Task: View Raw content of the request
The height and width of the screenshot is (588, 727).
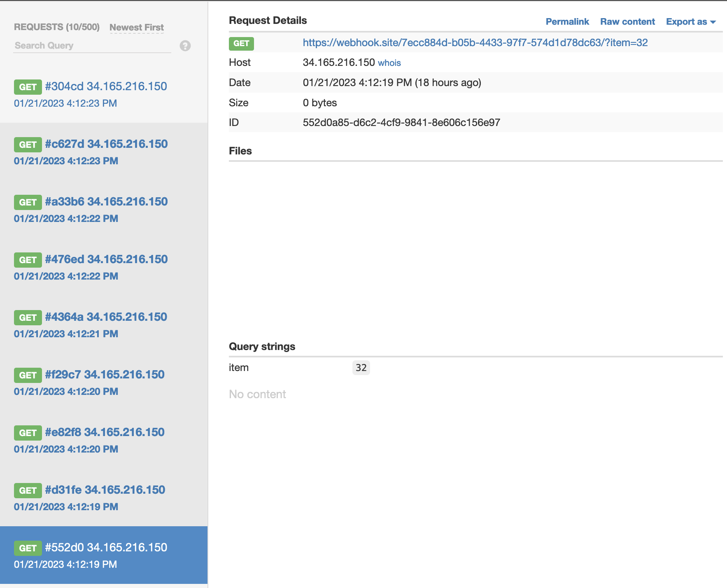Action: [x=627, y=22]
